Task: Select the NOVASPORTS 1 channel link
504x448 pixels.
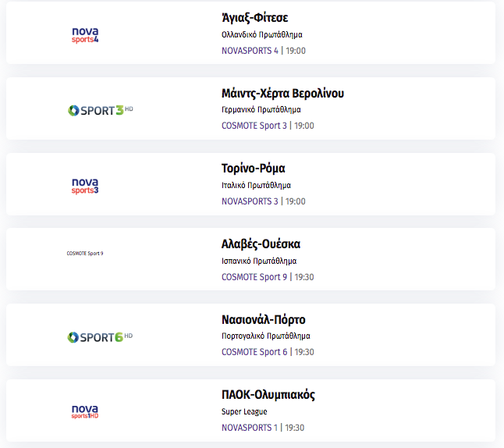Action: tap(249, 428)
